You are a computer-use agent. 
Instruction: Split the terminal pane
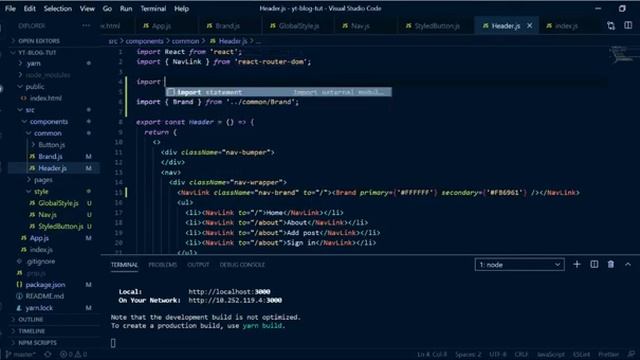point(594,264)
